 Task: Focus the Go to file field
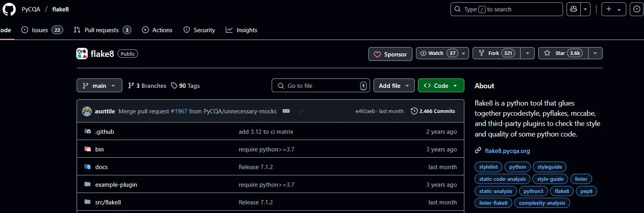320,86
